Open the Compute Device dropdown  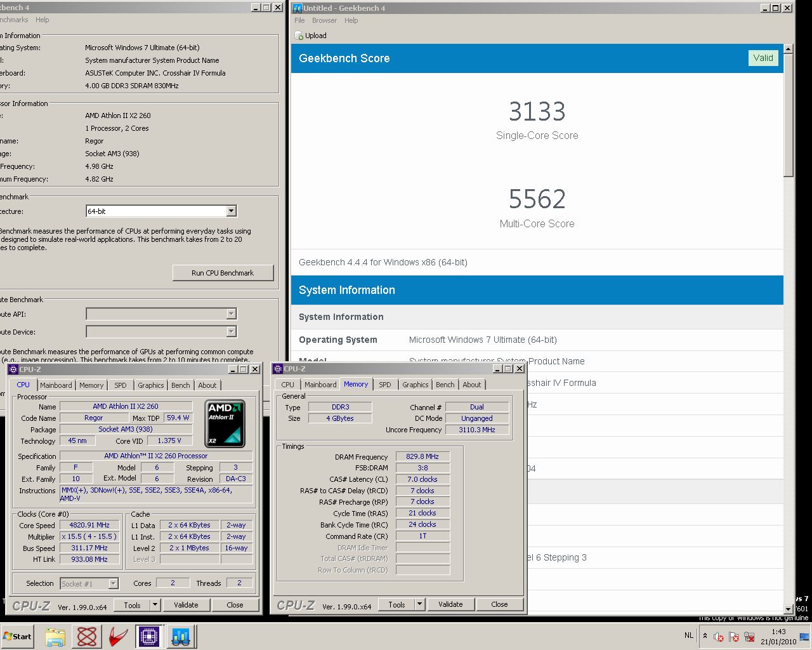point(231,331)
